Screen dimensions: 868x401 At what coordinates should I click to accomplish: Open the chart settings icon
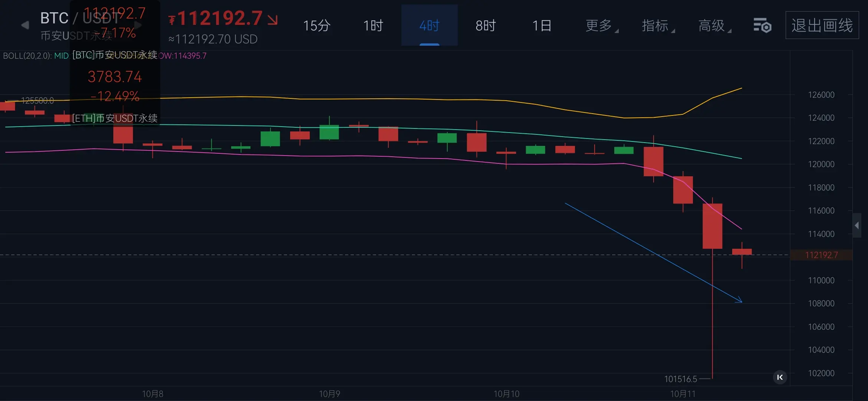(x=762, y=26)
